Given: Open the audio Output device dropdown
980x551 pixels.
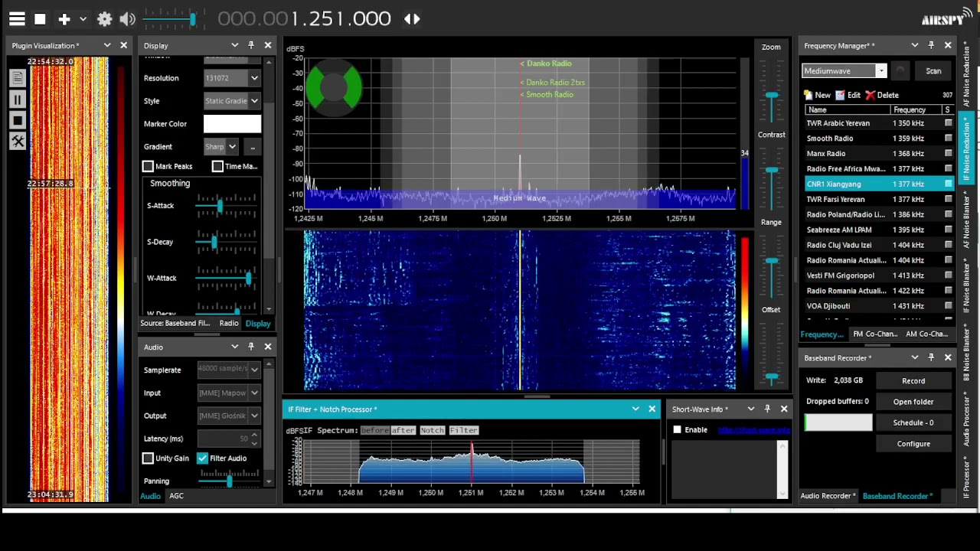Looking at the screenshot, I should point(229,416).
